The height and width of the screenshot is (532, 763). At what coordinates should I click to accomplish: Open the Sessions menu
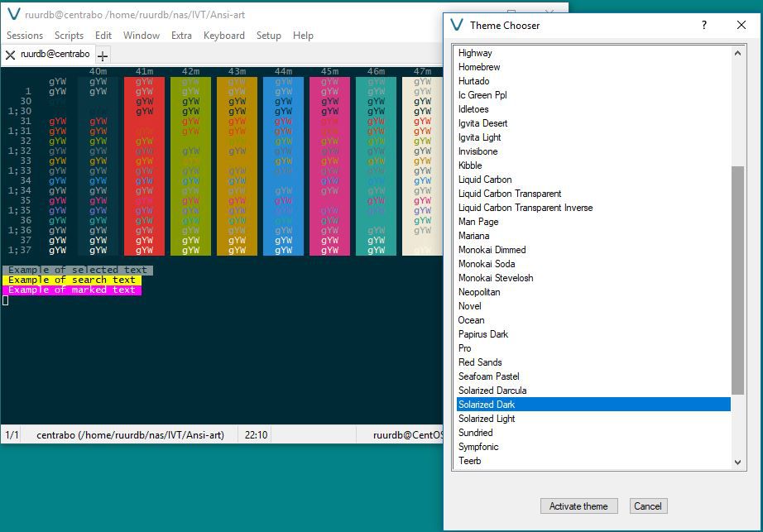pos(25,36)
